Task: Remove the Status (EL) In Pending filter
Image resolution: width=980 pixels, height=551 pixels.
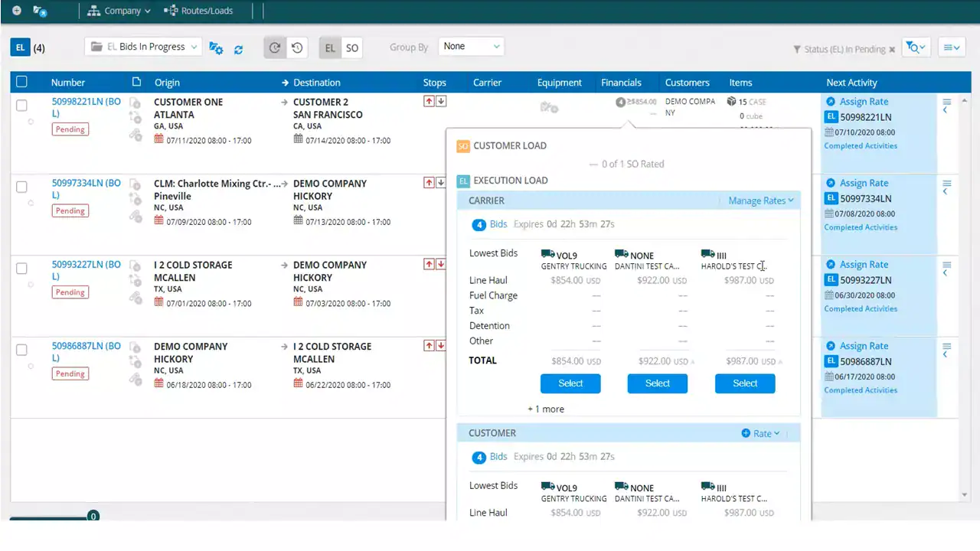Action: coord(892,49)
